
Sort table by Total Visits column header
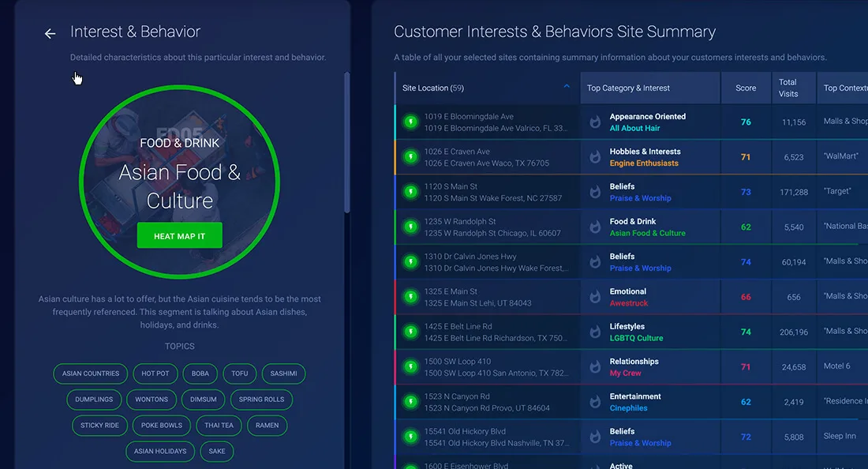tap(794, 88)
